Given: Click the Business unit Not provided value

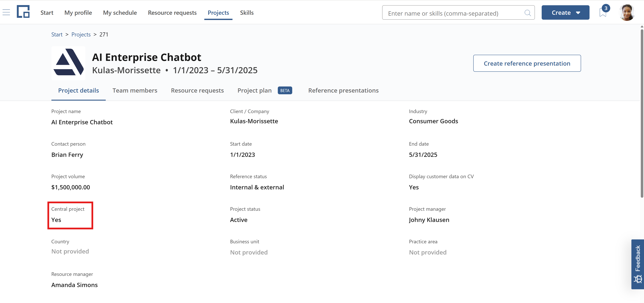Looking at the screenshot, I should point(249,252).
